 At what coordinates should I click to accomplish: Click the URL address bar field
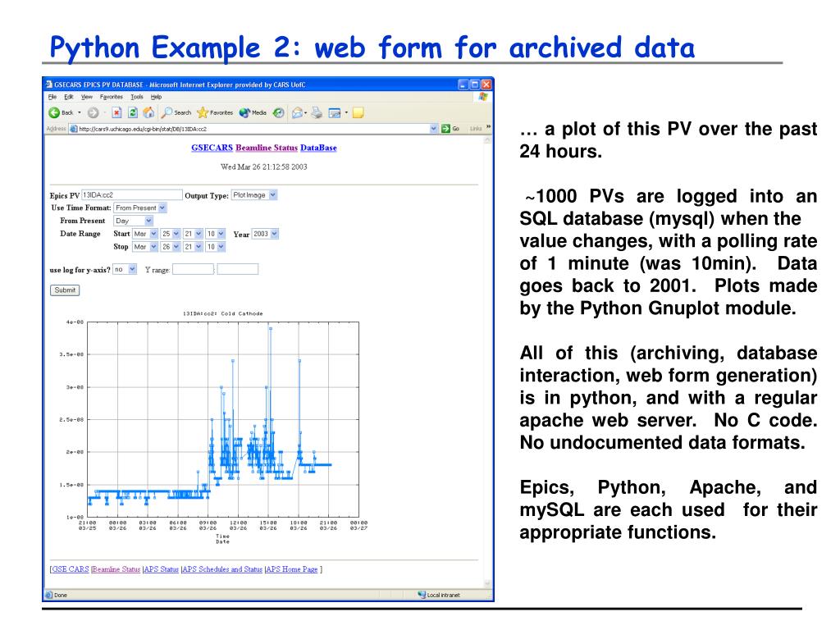click(x=253, y=129)
